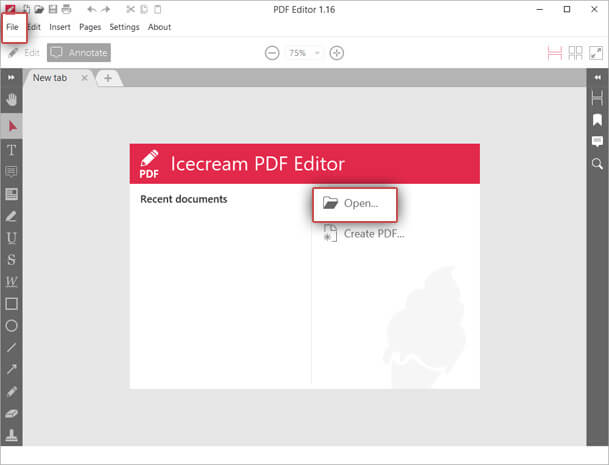Screen dimensions: 609x465
Task: Select the Stamp tool
Action: (12, 435)
